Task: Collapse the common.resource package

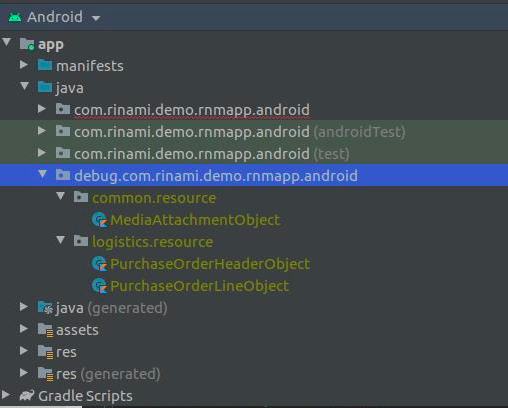Action: pyautogui.click(x=61, y=196)
